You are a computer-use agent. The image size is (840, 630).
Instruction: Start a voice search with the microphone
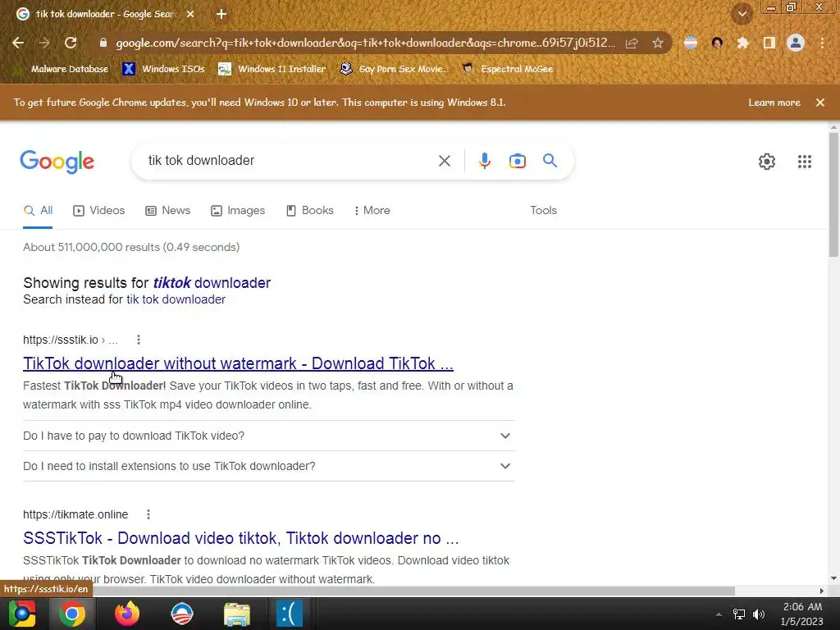tap(484, 161)
